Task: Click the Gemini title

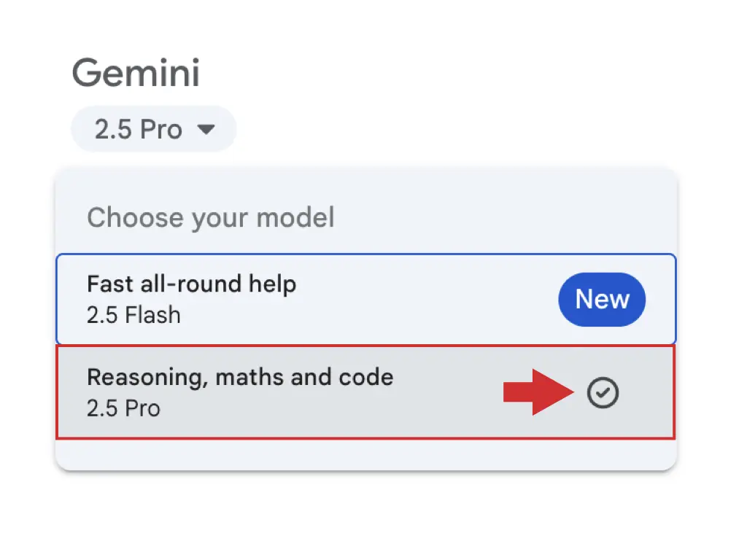Action: (x=136, y=73)
